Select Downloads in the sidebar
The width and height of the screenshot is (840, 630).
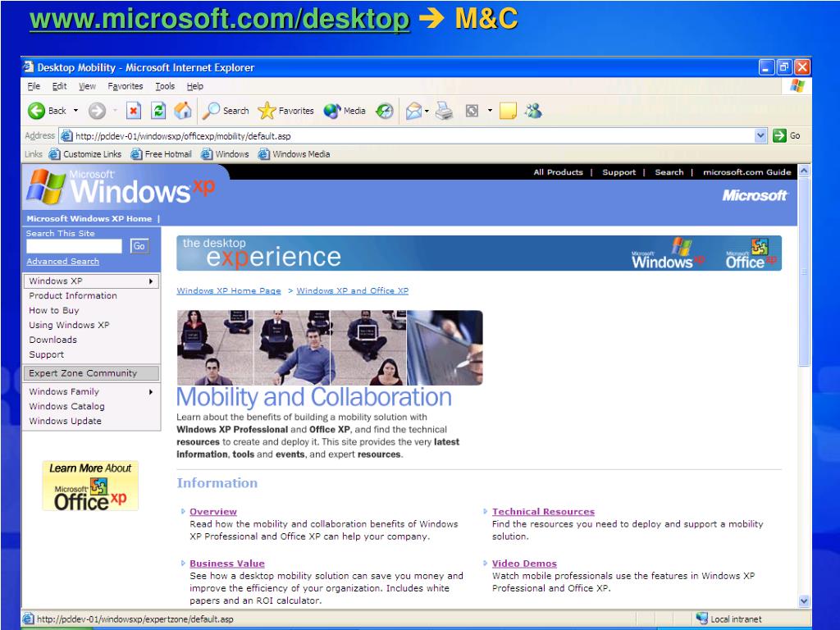click(53, 340)
